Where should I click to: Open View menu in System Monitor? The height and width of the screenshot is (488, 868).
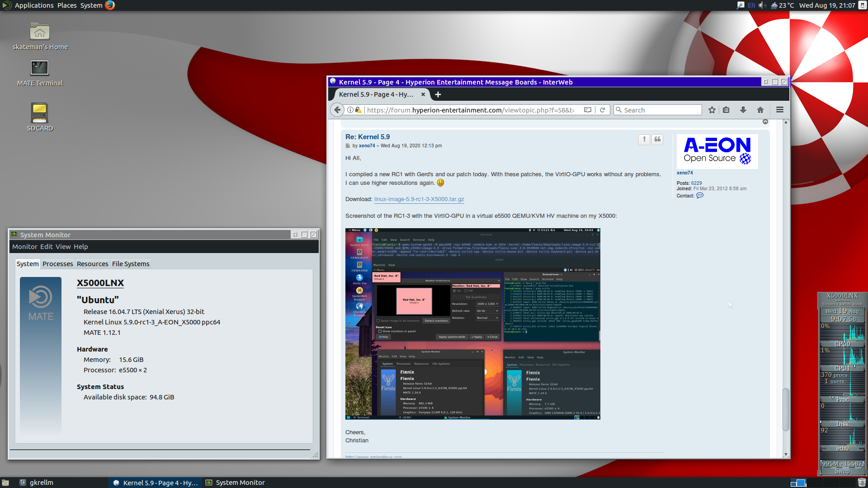point(63,247)
